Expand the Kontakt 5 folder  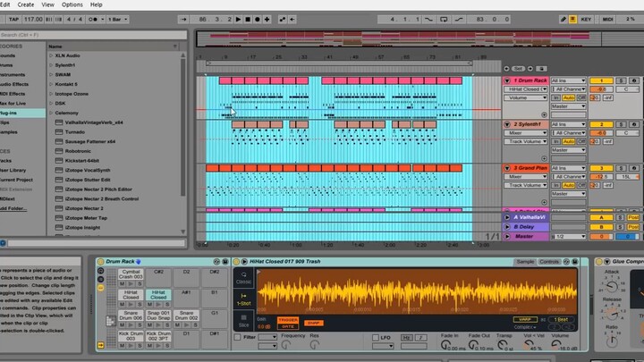point(51,84)
